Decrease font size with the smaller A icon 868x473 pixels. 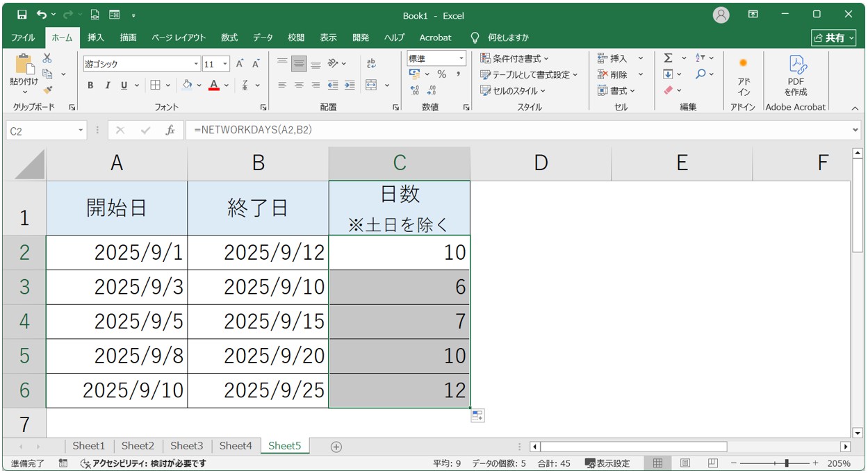point(256,64)
